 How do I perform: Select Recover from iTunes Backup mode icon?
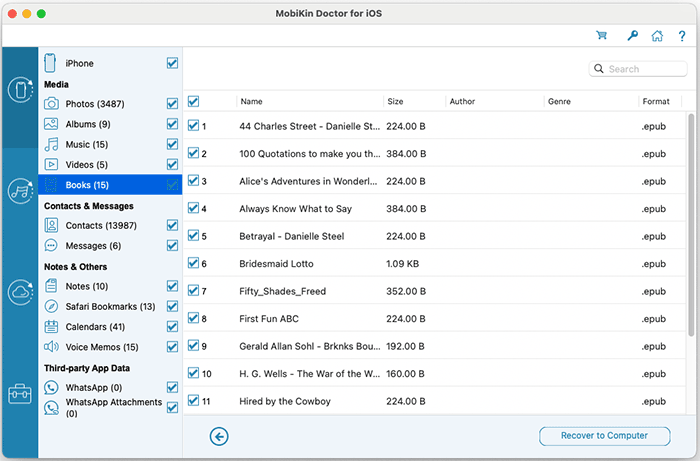(x=21, y=191)
